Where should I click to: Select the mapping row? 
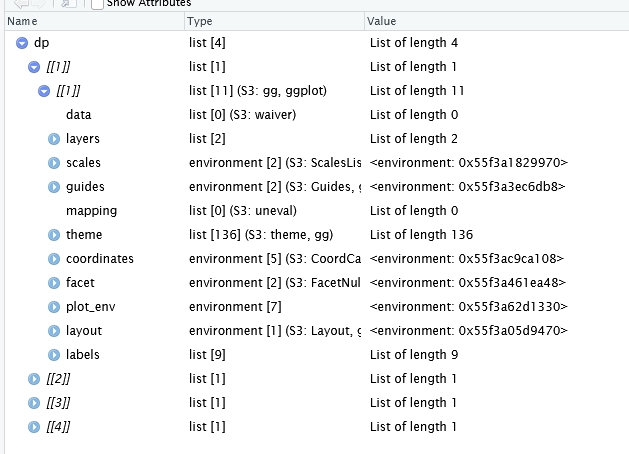click(x=317, y=211)
